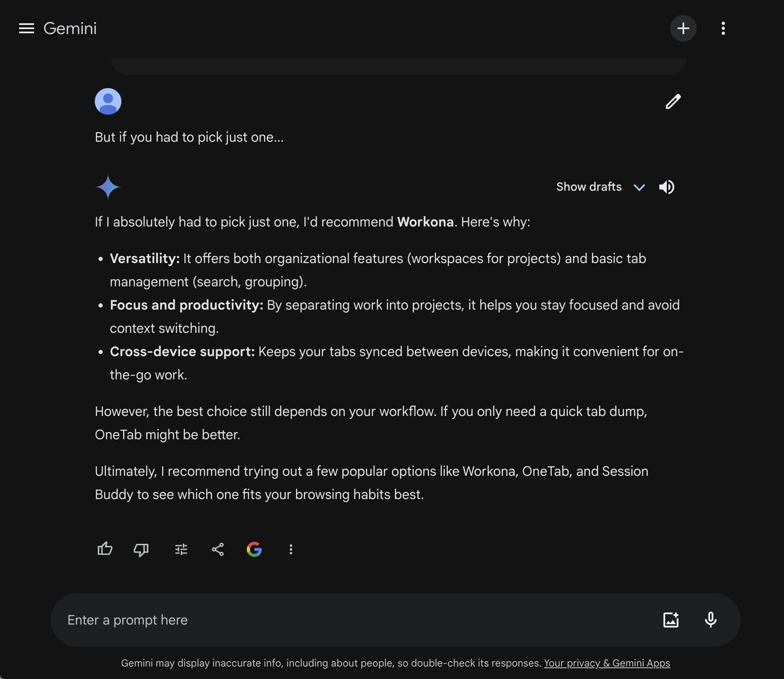Expand the more options menu below the response
Image resolution: width=784 pixels, height=679 pixels.
click(291, 549)
